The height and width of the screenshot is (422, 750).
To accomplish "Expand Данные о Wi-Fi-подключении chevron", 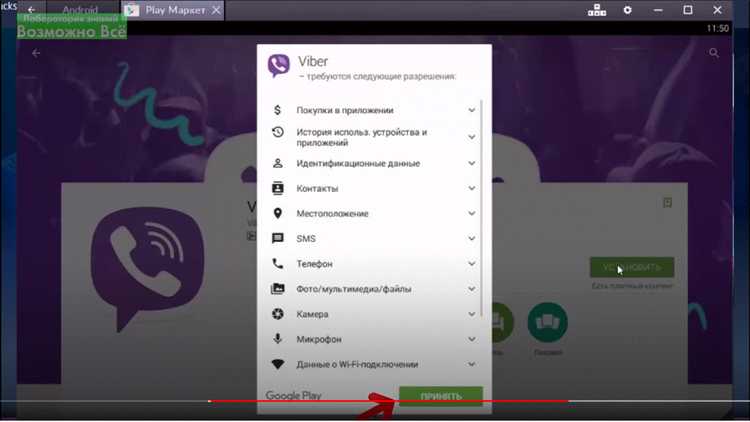I will (472, 364).
